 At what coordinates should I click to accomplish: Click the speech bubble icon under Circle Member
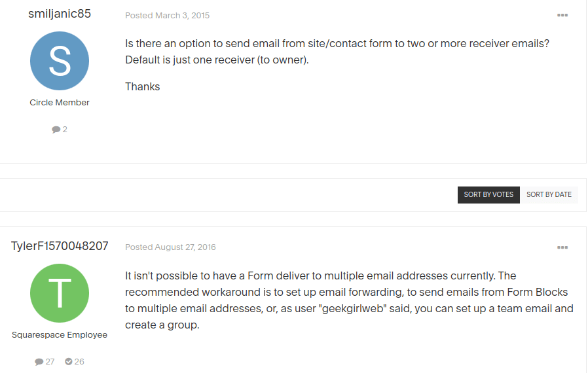[56, 130]
